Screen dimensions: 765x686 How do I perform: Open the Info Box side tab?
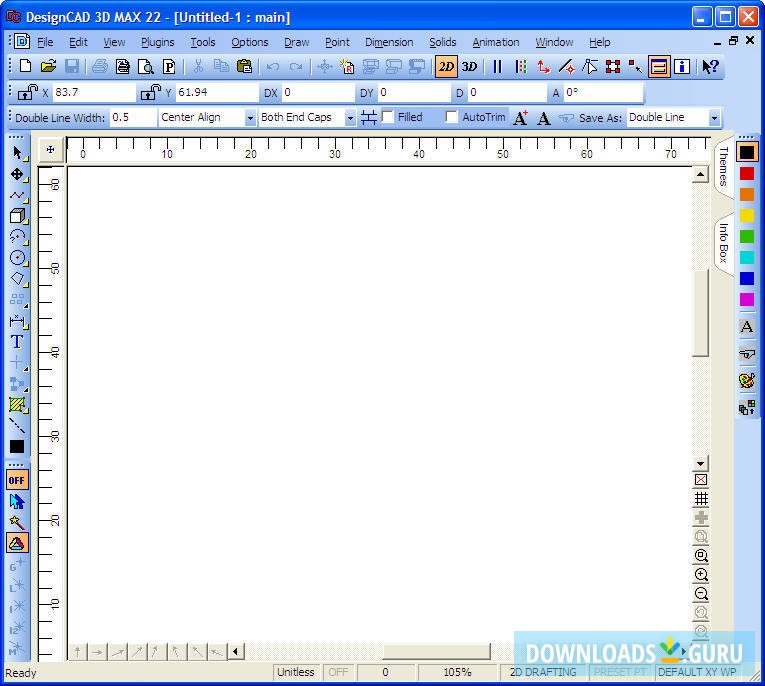pyautogui.click(x=724, y=242)
